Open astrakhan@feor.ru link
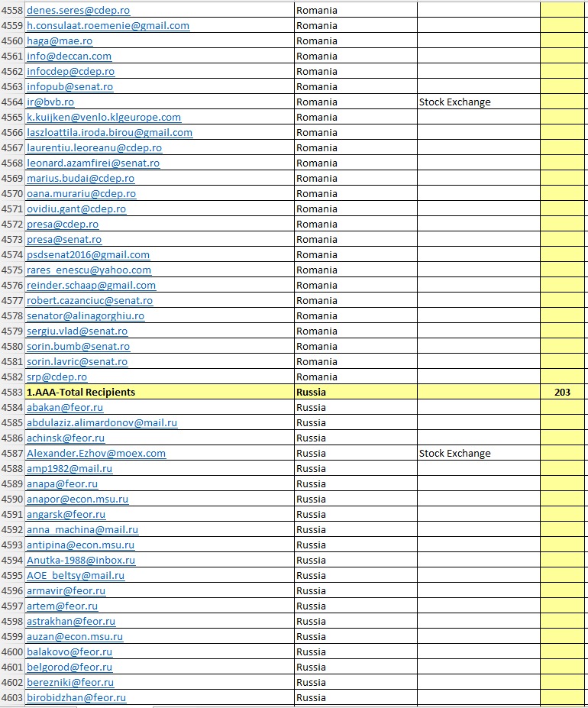588x708 pixels. click(71, 622)
